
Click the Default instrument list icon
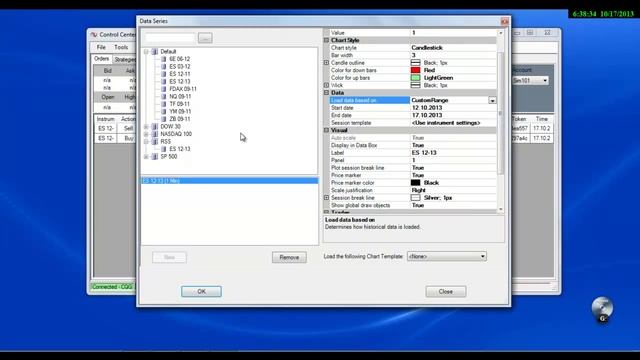154,51
